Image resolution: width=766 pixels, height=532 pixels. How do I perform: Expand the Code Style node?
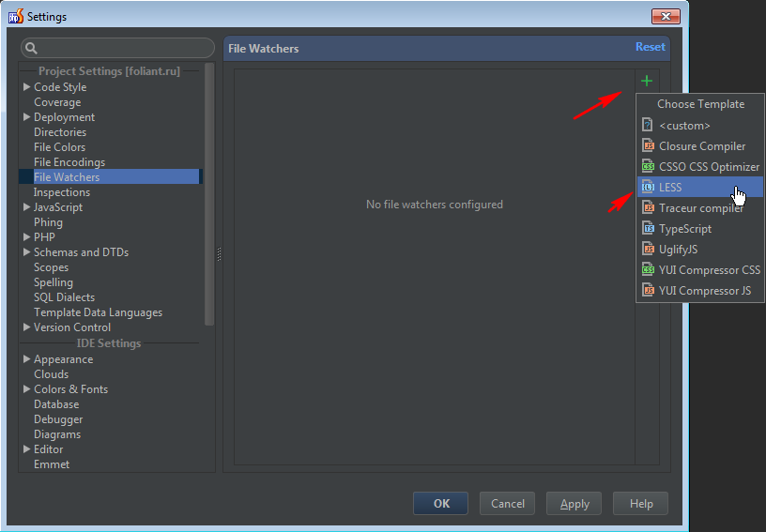point(27,87)
